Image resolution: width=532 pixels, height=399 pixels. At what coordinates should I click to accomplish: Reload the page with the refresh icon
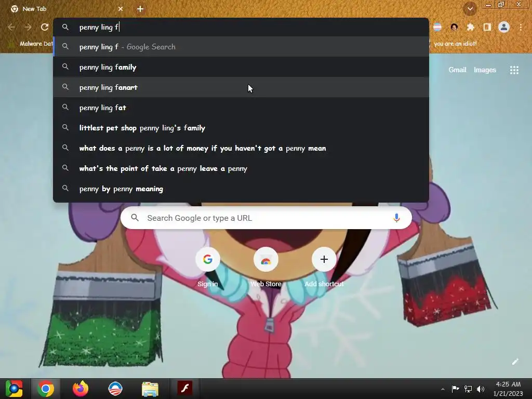(45, 27)
